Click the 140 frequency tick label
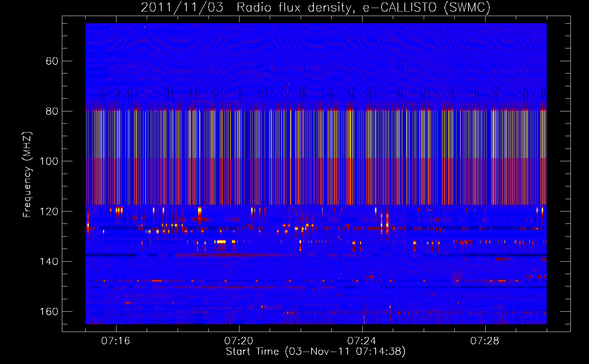This screenshot has width=589, height=364. pyautogui.click(x=49, y=261)
